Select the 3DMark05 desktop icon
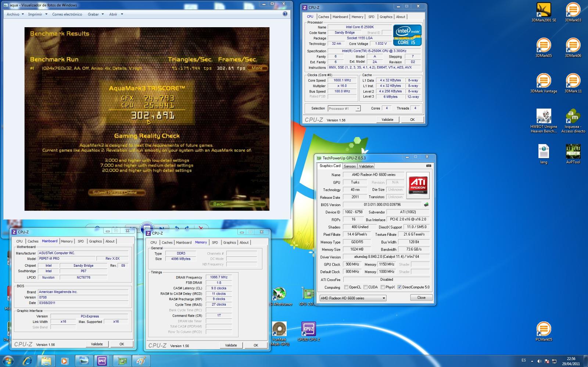 544,48
